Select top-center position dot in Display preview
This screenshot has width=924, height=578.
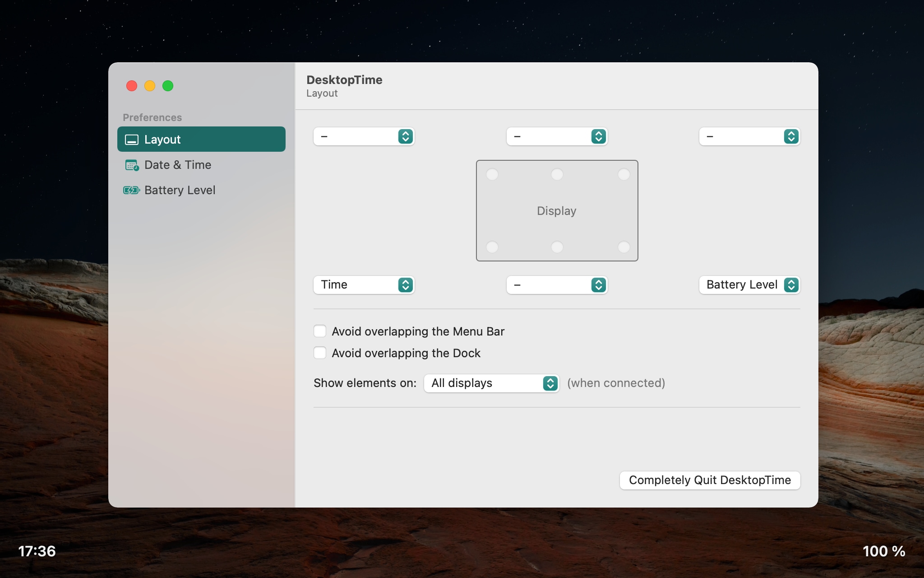tap(557, 174)
